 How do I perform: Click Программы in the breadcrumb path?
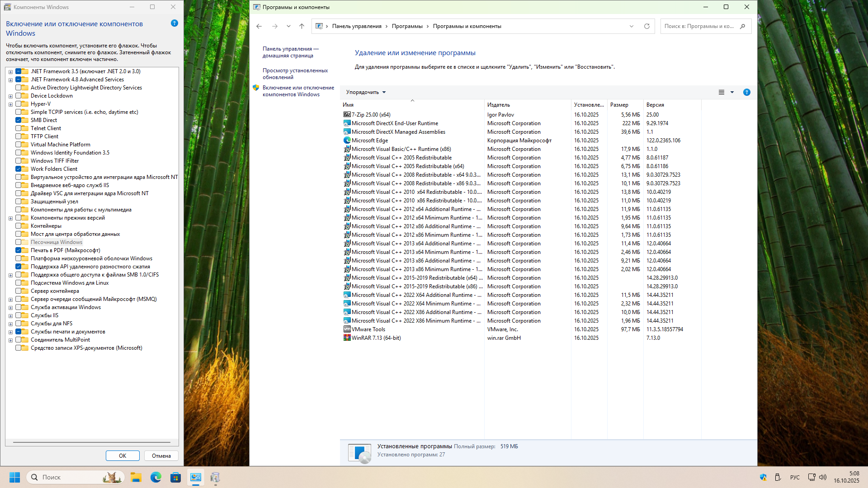click(407, 26)
